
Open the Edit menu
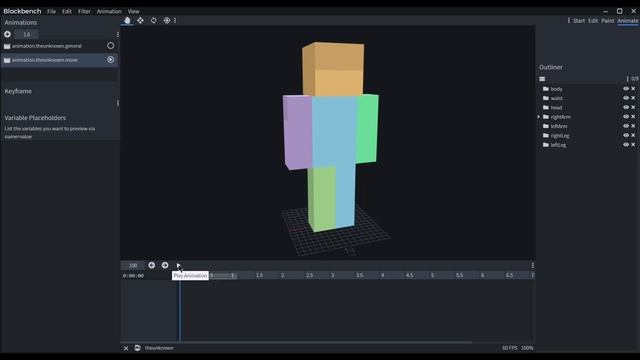[x=67, y=11]
